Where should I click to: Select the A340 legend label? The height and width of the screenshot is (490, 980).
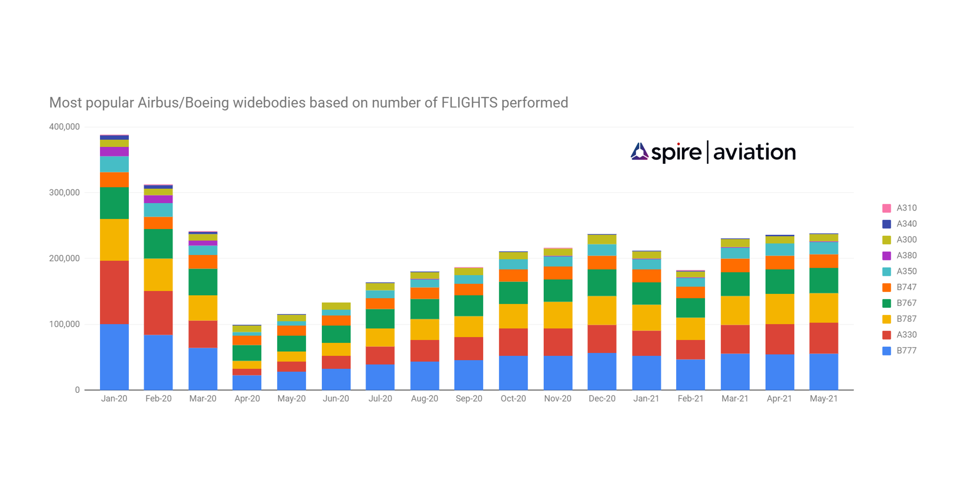point(906,224)
